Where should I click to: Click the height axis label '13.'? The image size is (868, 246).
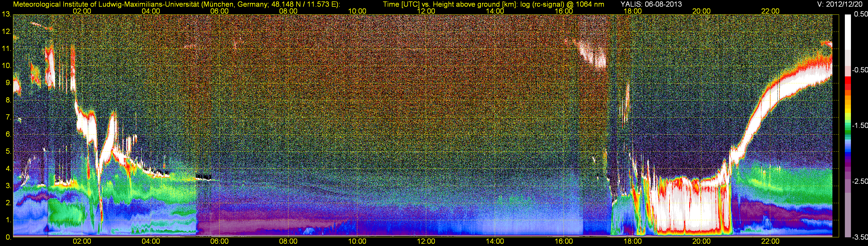6,14
